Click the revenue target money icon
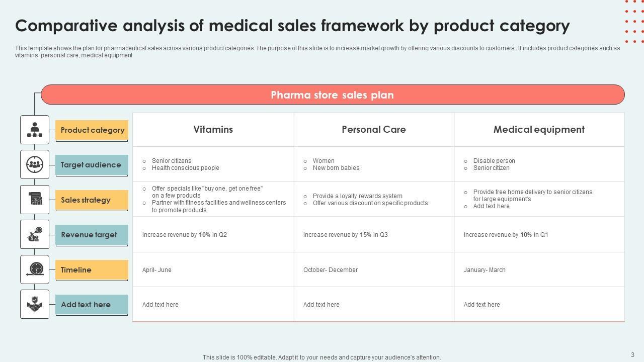Viewport: 644px width, 362px height. click(35, 234)
